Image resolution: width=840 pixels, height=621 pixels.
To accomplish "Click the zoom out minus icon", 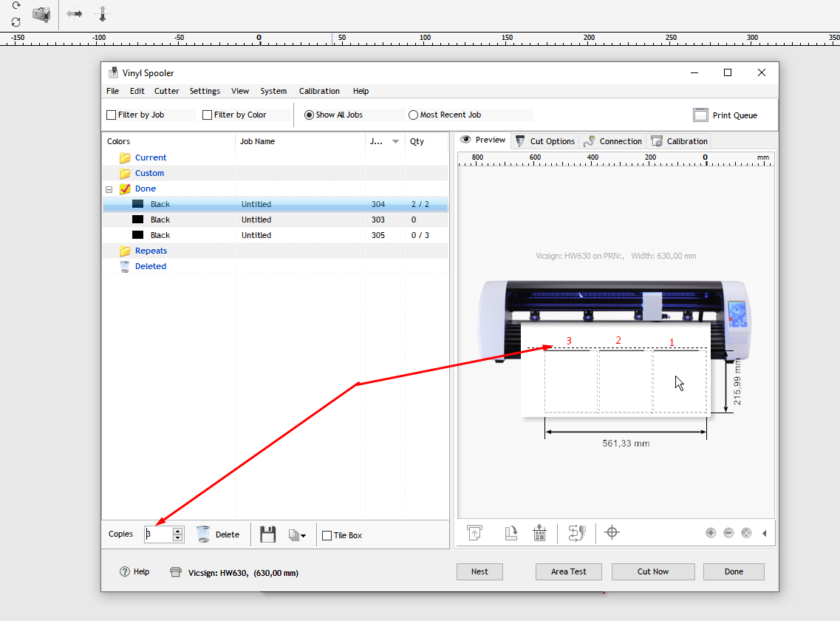I will (x=728, y=532).
